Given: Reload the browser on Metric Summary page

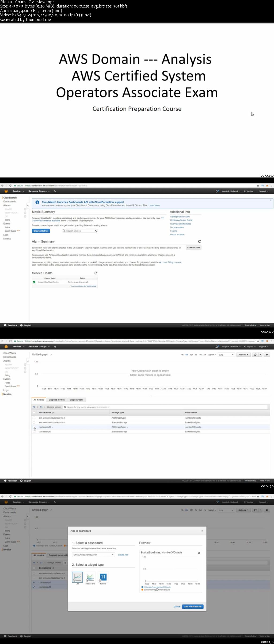Looking at the screenshot, I should click(10, 185).
